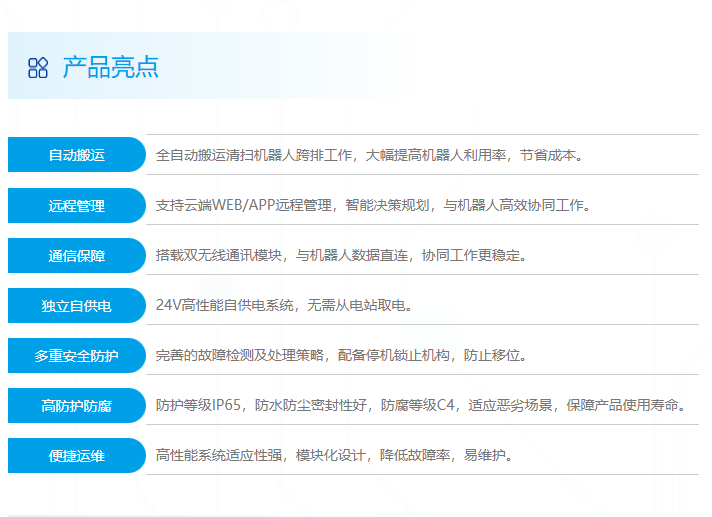
Task: Choose the 多重安全防护 label
Action: 77,356
